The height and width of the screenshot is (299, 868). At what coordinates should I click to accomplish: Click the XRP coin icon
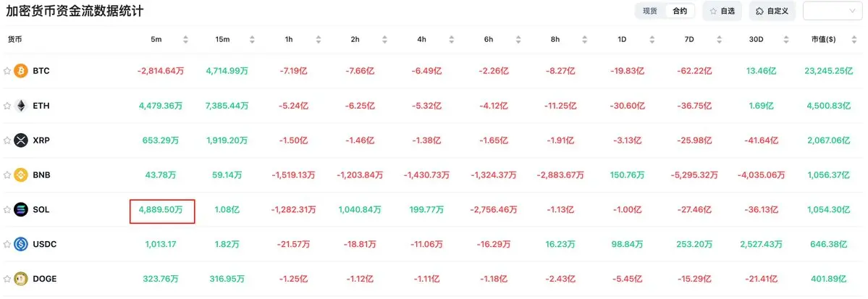21,140
